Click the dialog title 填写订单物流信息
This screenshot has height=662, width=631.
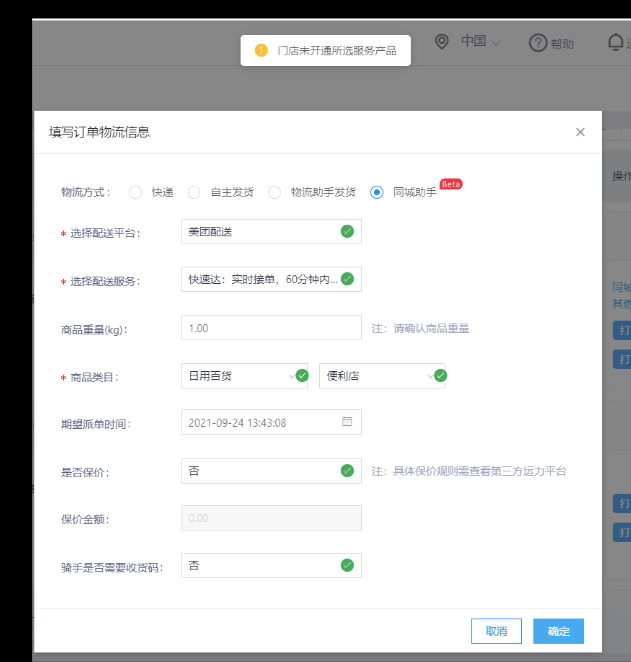(x=100, y=132)
